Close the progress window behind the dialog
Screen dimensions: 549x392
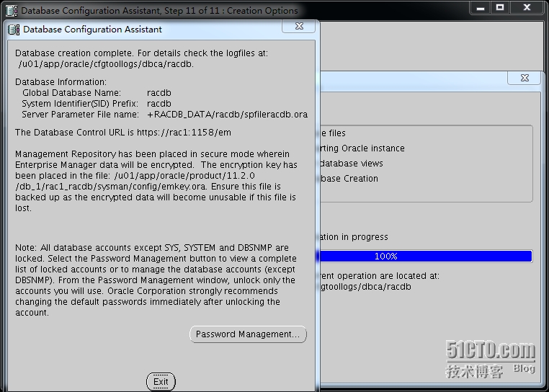[525, 78]
